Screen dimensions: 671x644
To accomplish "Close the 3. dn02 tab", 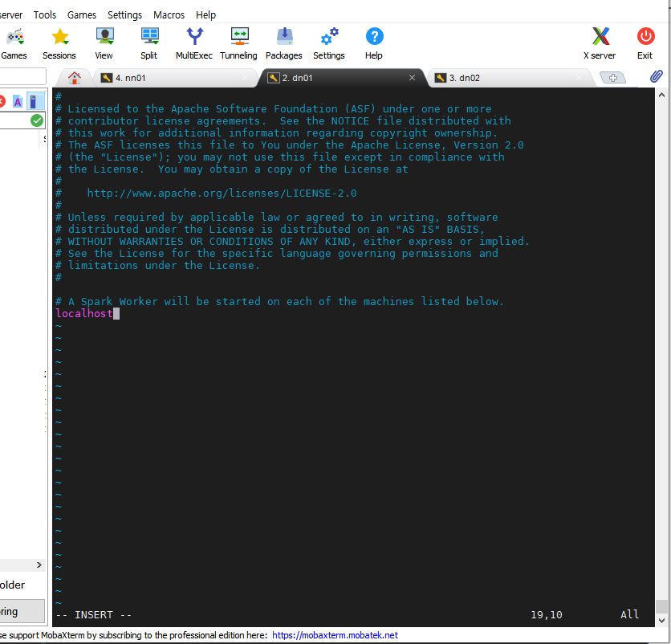I will click(579, 78).
